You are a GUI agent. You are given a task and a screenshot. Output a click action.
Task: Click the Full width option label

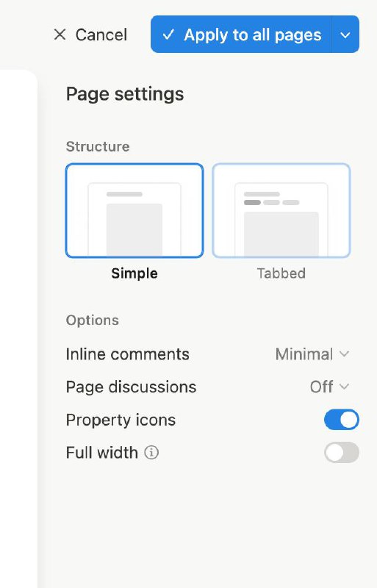(101, 452)
